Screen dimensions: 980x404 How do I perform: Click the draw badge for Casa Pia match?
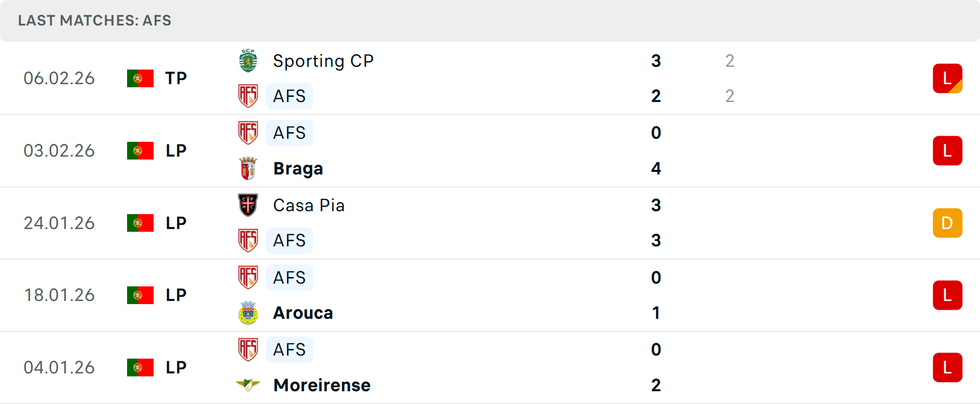click(x=947, y=223)
